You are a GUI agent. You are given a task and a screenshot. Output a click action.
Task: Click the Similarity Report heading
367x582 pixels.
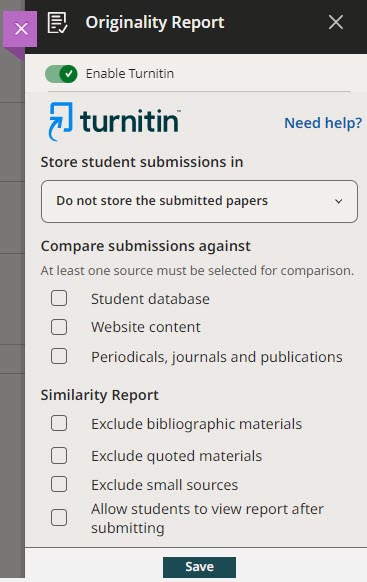point(100,395)
